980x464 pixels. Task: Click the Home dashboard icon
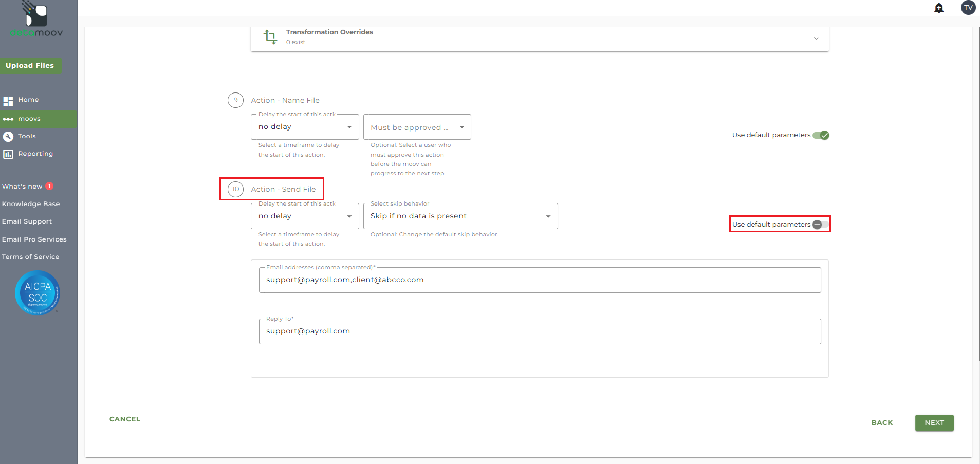[x=8, y=101]
